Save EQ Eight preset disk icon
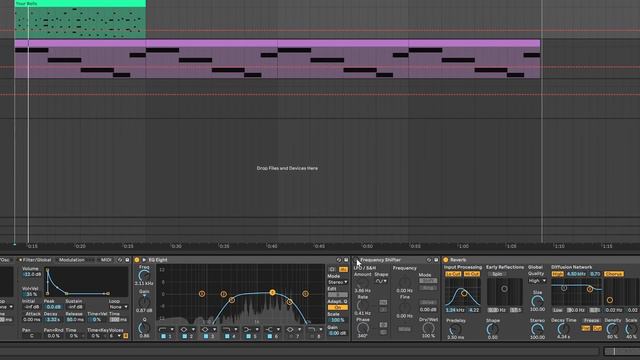The width and height of the screenshot is (640, 360). [346, 260]
